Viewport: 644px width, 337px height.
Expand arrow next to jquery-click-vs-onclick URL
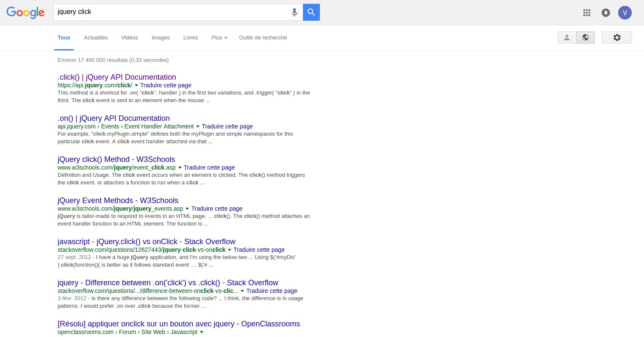point(230,250)
